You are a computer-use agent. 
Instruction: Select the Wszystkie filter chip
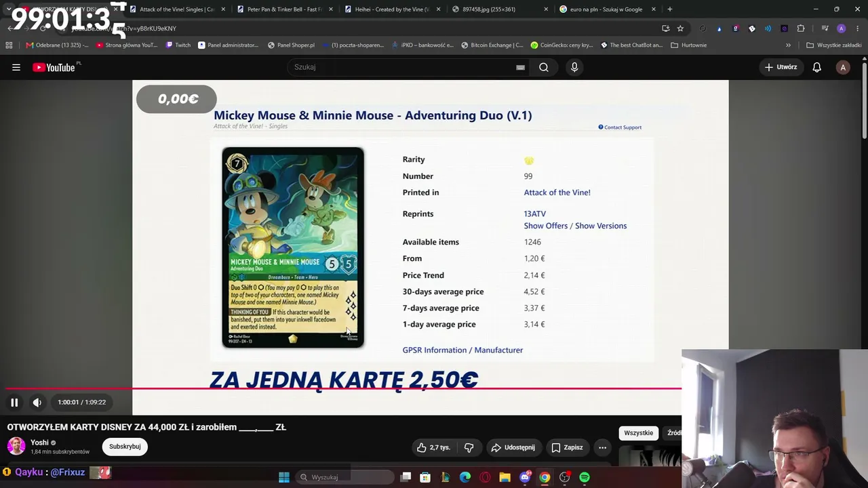pyautogui.click(x=639, y=433)
